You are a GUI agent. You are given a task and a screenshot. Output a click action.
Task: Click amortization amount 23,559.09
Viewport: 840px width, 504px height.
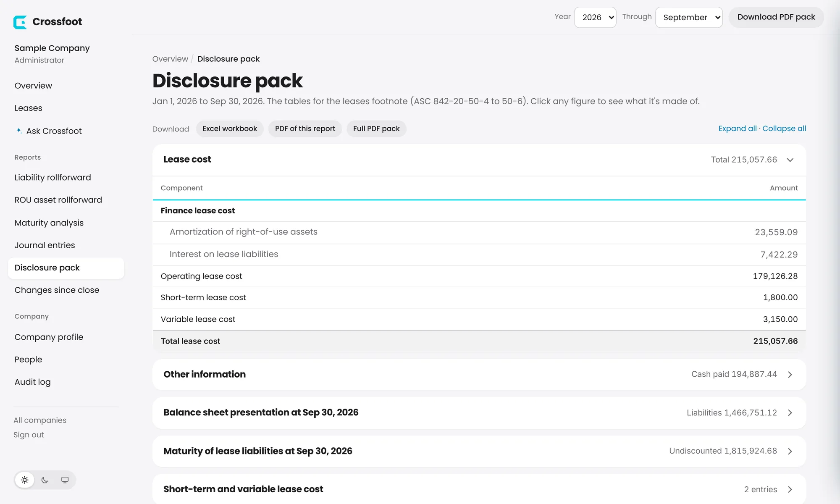776,232
